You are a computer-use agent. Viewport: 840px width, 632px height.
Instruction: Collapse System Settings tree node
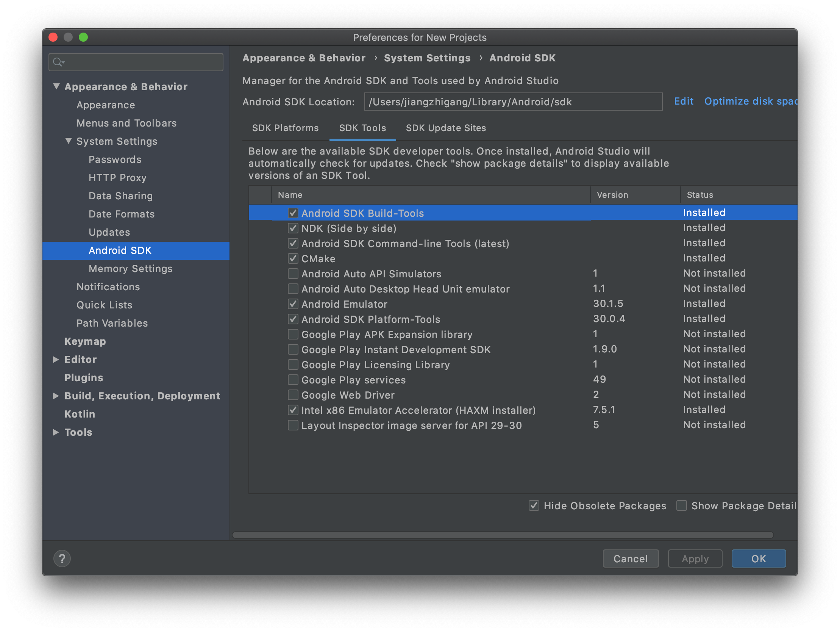pyautogui.click(x=68, y=141)
